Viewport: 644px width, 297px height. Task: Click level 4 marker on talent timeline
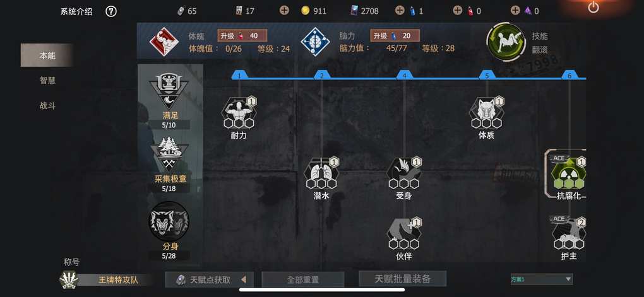(405, 75)
